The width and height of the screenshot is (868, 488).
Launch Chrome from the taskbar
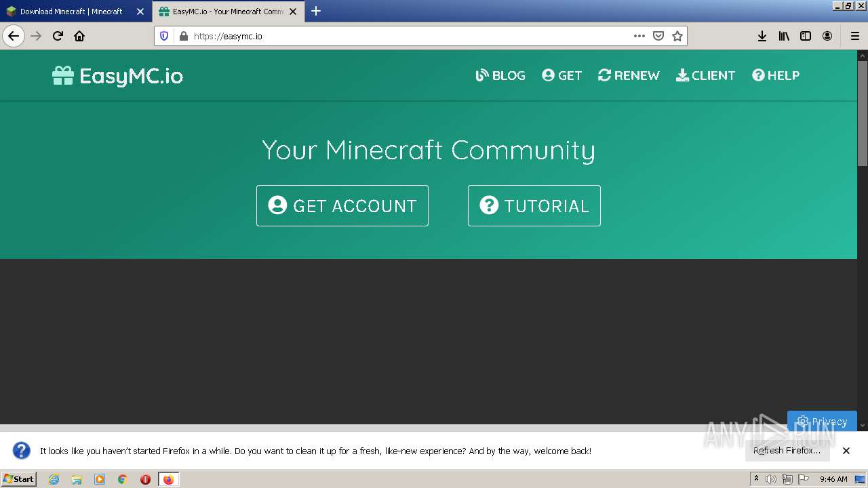(123, 479)
